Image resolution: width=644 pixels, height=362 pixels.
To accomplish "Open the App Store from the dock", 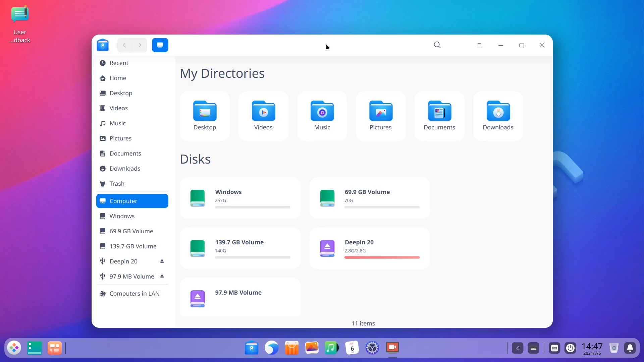I will [291, 348].
